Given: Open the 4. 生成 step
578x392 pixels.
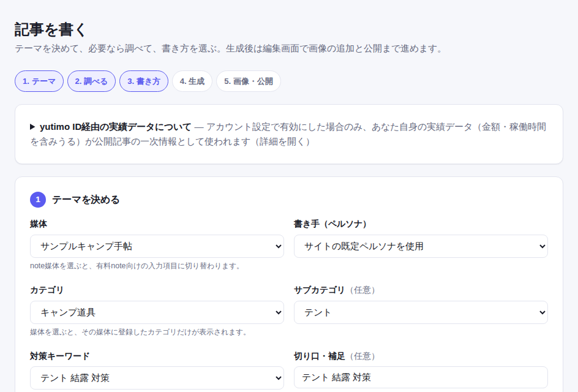Looking at the screenshot, I should coord(192,81).
